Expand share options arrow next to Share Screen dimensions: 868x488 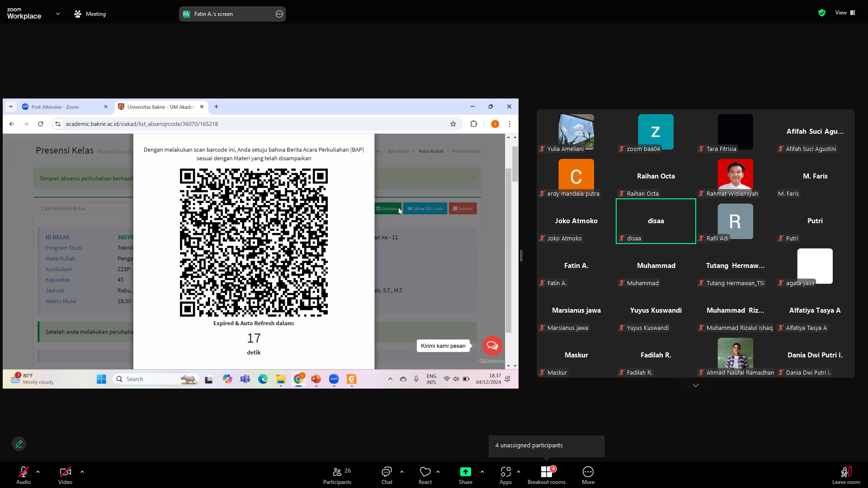coord(482,472)
